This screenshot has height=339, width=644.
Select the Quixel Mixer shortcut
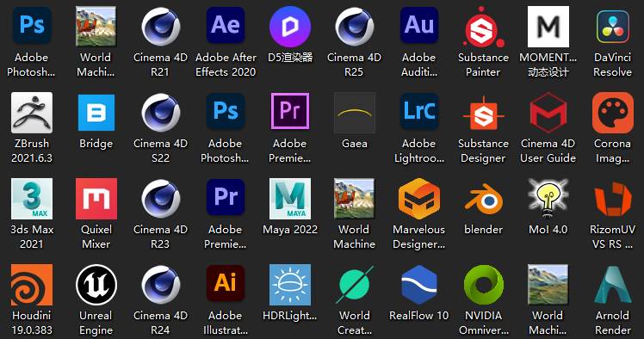coord(96,199)
